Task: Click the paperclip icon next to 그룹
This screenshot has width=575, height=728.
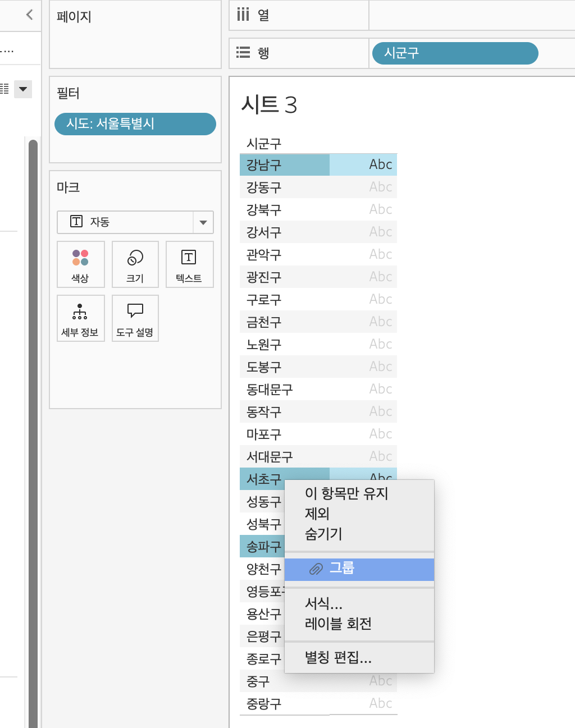Action: [316, 569]
